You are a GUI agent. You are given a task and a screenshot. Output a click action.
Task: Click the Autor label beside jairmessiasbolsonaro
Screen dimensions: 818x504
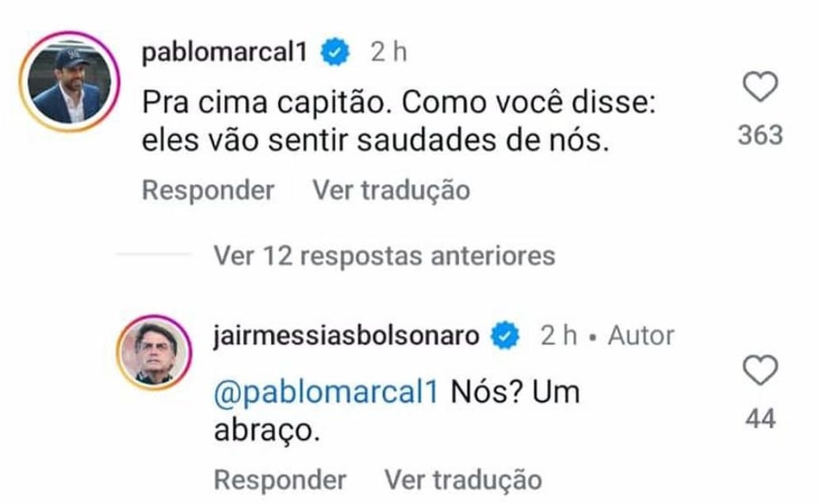click(x=641, y=335)
